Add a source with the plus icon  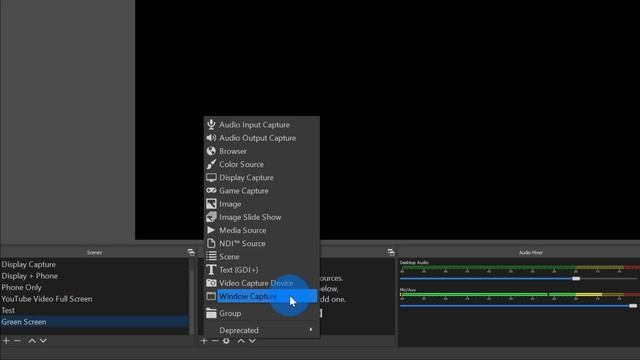(x=204, y=340)
